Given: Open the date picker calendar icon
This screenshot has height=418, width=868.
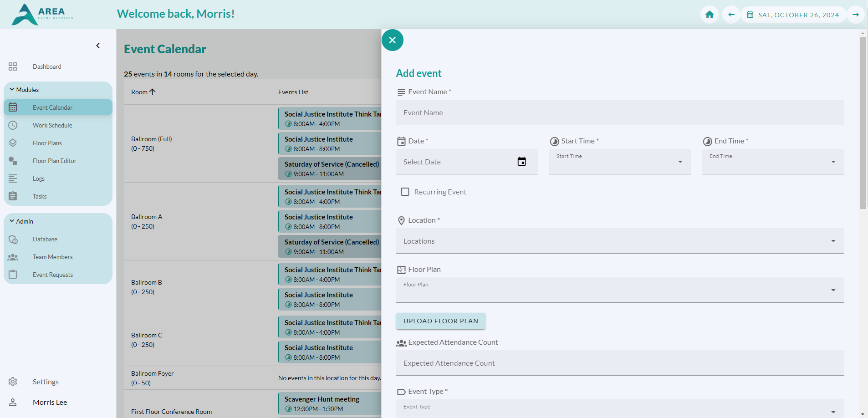Looking at the screenshot, I should pos(521,162).
